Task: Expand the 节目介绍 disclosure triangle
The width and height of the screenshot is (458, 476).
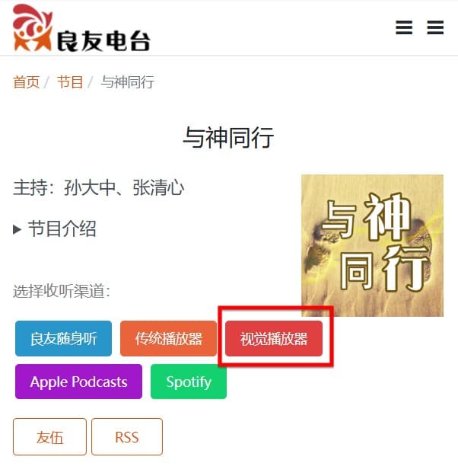Action: coord(17,229)
